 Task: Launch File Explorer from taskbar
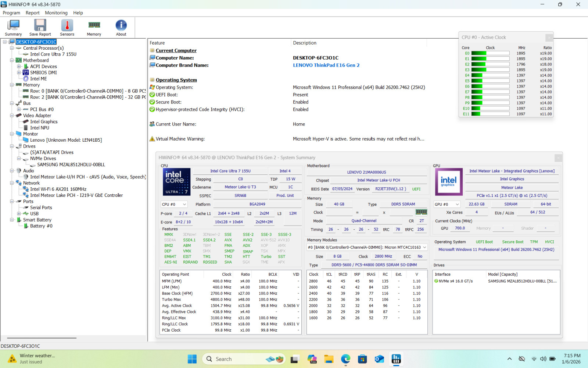click(x=329, y=359)
